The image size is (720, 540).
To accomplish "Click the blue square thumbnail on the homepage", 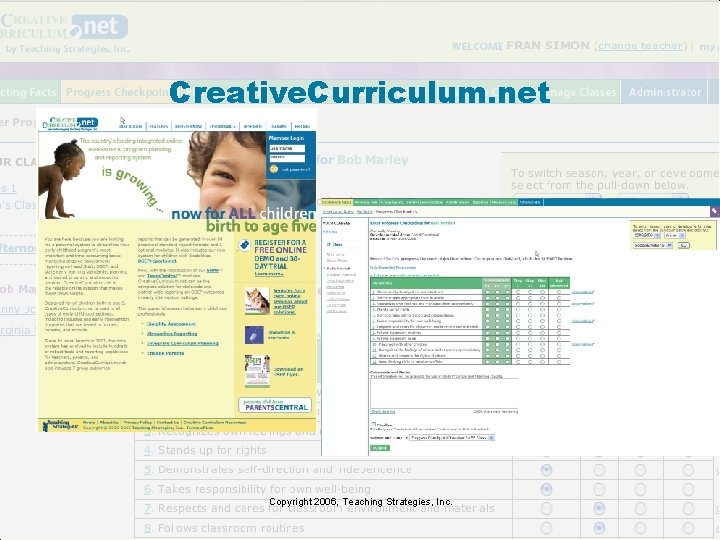I will (x=254, y=335).
